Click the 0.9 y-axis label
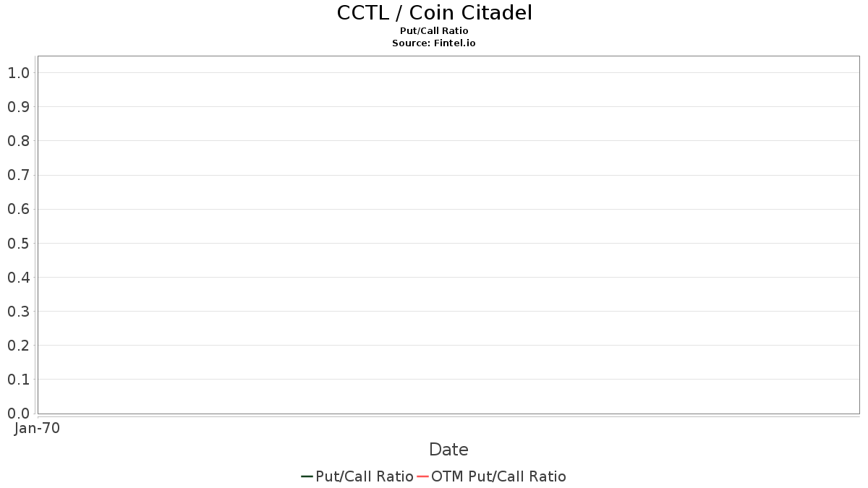The image size is (868, 488). (x=18, y=107)
